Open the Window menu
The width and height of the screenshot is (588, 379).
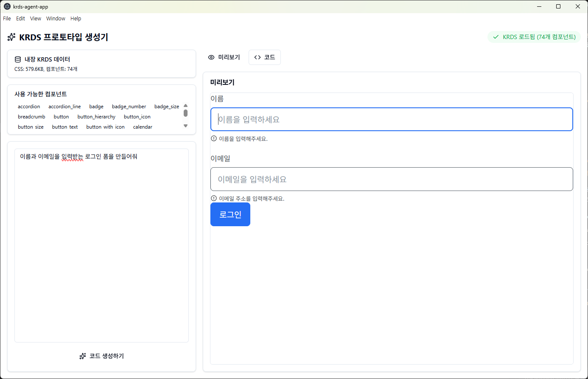click(56, 19)
